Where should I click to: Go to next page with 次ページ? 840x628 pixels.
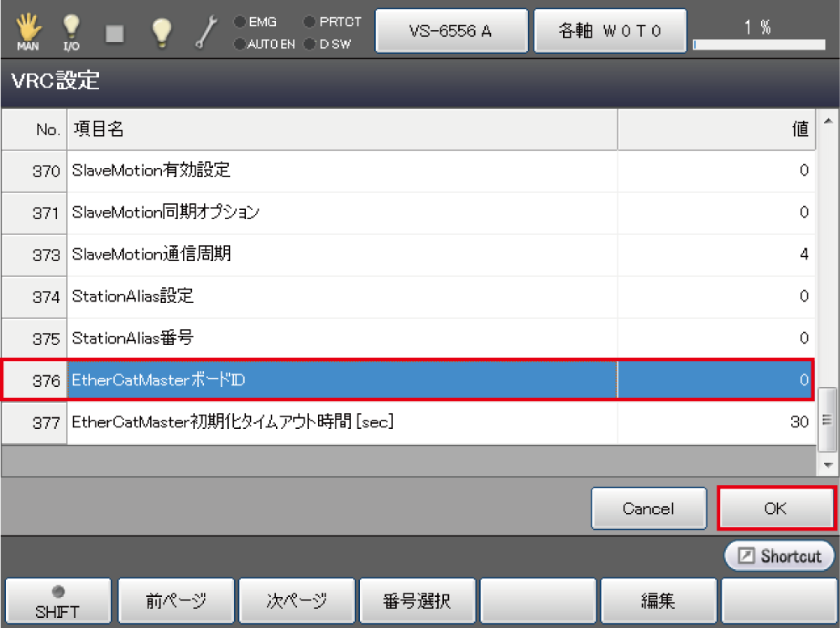pyautogui.click(x=296, y=601)
